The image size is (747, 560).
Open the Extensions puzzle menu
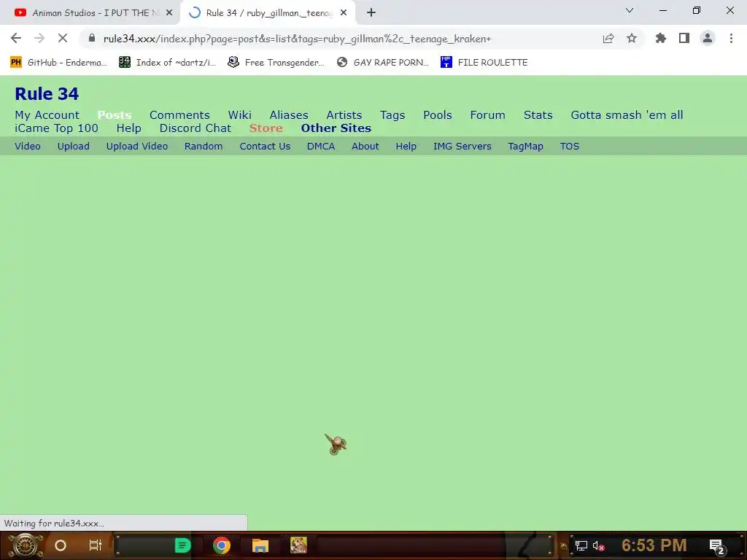[661, 39]
